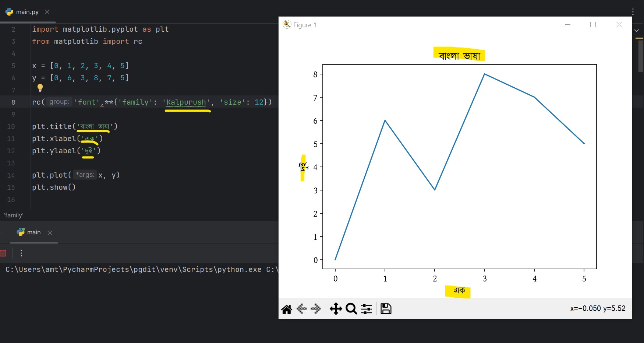Close the main.py editor tab
The height and width of the screenshot is (343, 644).
pos(47,12)
